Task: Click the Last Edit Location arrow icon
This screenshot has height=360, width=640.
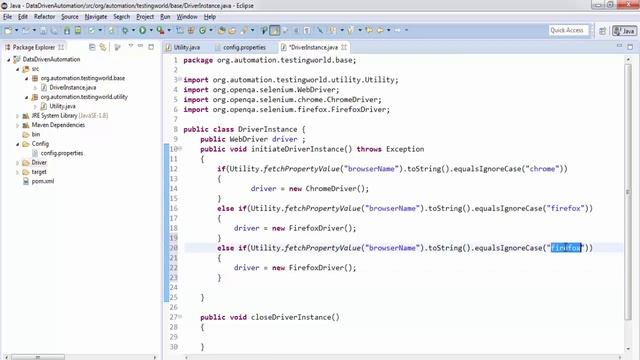Action: (369, 30)
